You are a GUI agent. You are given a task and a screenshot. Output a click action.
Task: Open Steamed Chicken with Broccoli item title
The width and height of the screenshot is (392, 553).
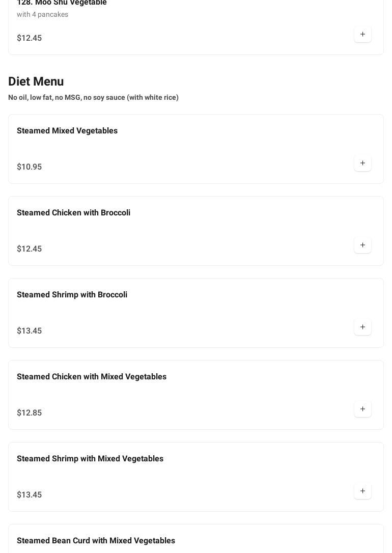pyautogui.click(x=73, y=213)
